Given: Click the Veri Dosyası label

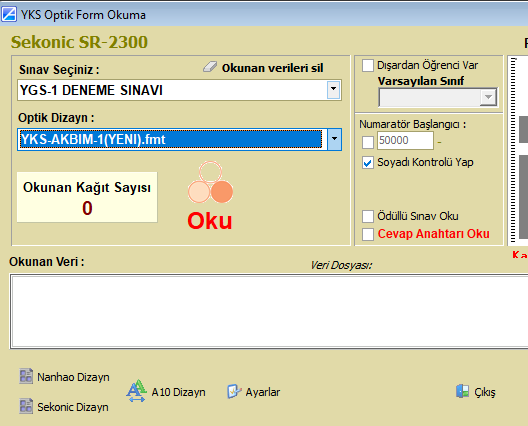Looking at the screenshot, I should click(341, 265).
